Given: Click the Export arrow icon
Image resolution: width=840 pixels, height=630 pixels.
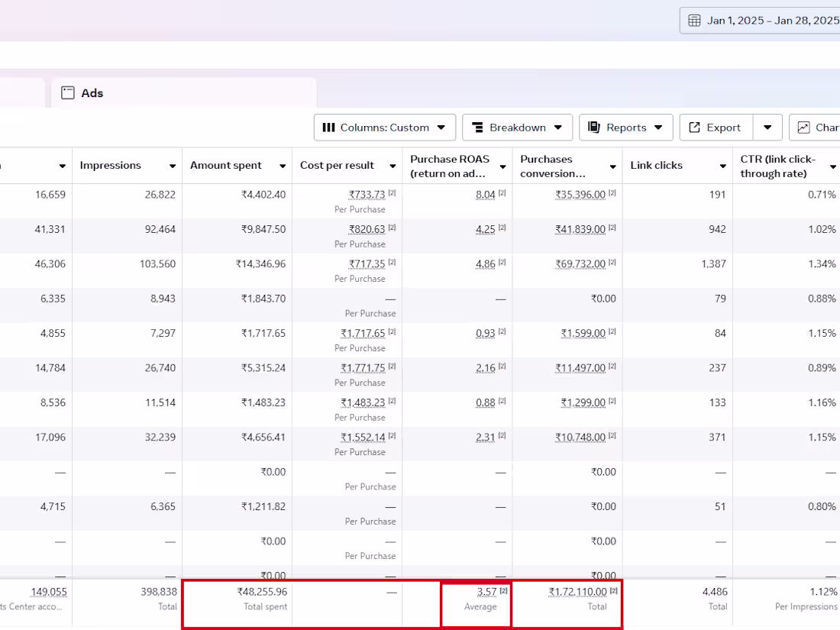Looking at the screenshot, I should tap(695, 128).
